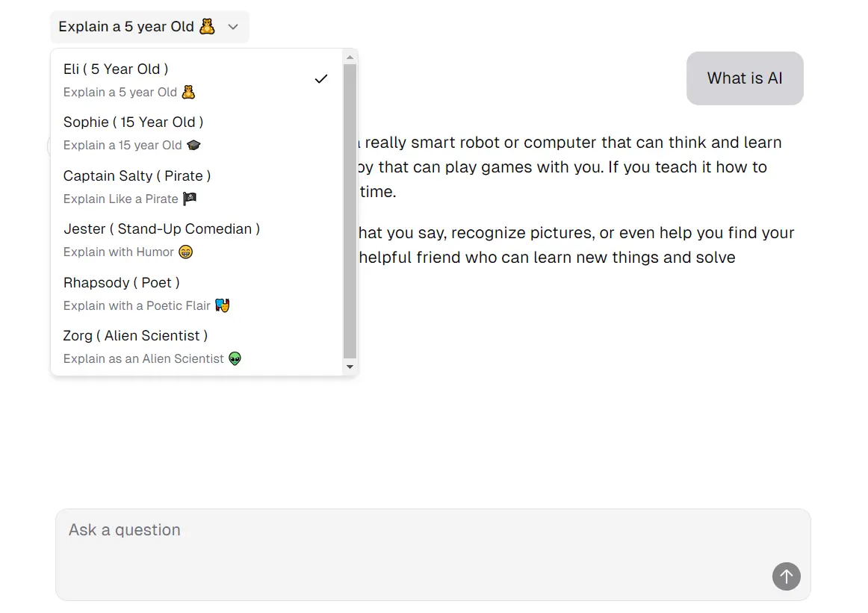
Task: Click the send arrow button
Action: [x=786, y=576]
